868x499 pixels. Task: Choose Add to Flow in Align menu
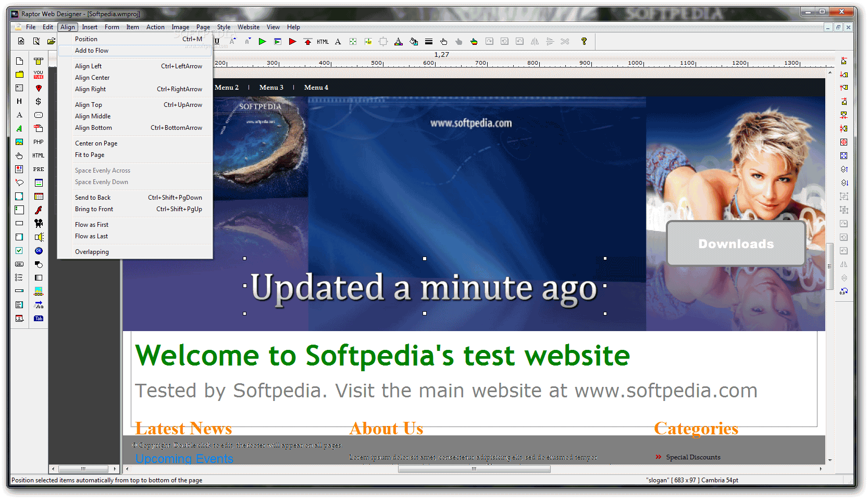pyautogui.click(x=135, y=51)
